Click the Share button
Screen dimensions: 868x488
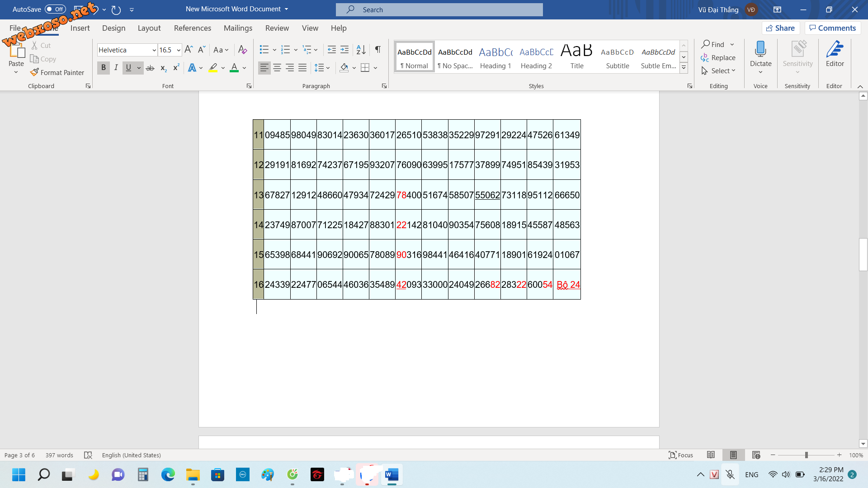point(781,28)
